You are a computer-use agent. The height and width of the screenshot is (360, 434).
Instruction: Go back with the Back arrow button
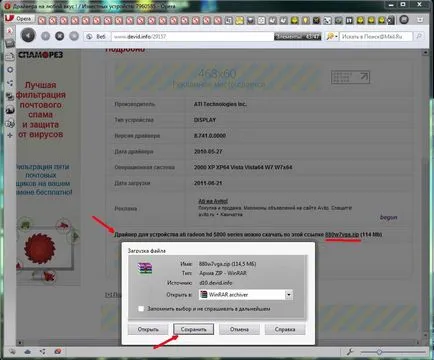click(x=28, y=35)
